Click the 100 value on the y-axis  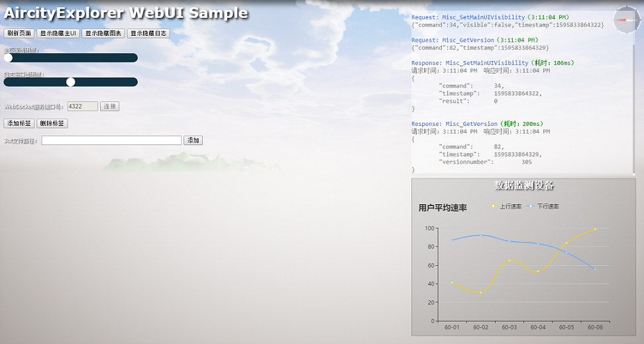click(429, 228)
